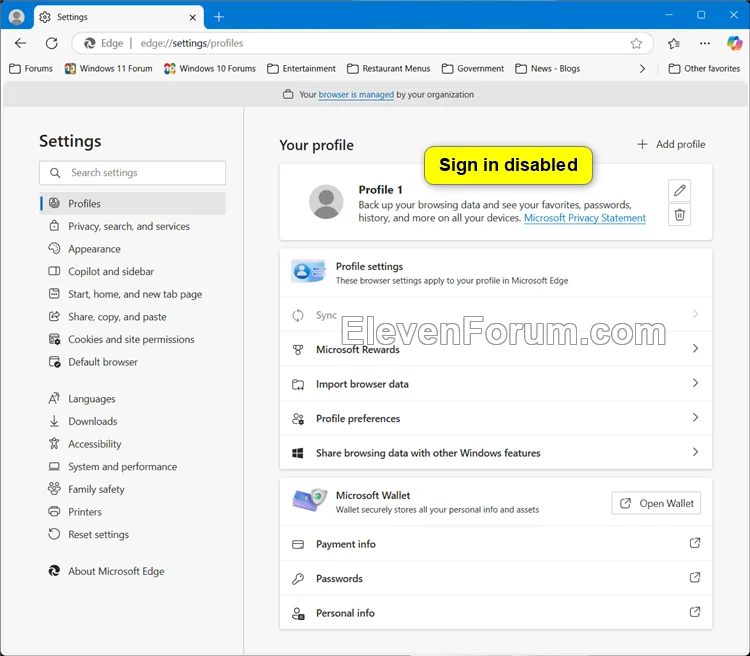Edit Profile 1 with pencil icon
This screenshot has height=656, width=750.
(679, 190)
